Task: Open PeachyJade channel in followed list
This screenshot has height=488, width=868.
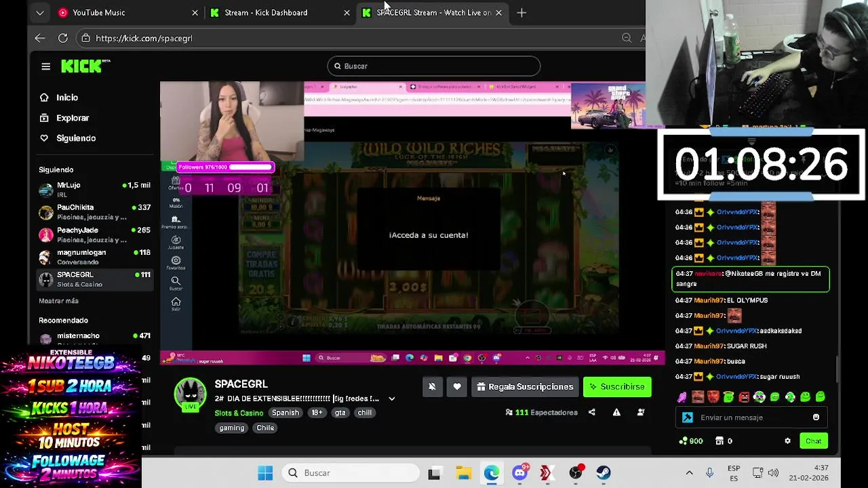Action: (x=94, y=235)
